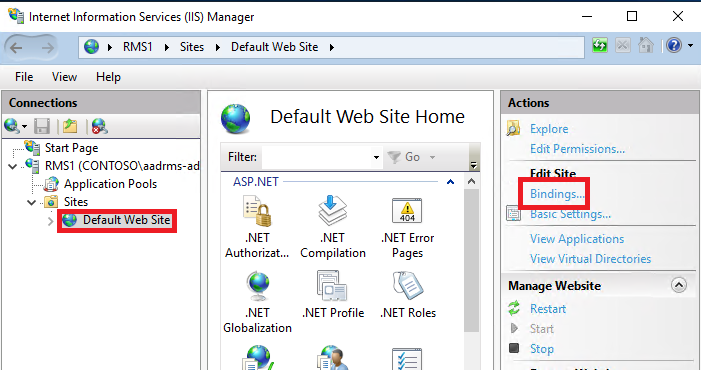Click the Go filter button
Screen dimensions: 701x370
click(x=404, y=157)
